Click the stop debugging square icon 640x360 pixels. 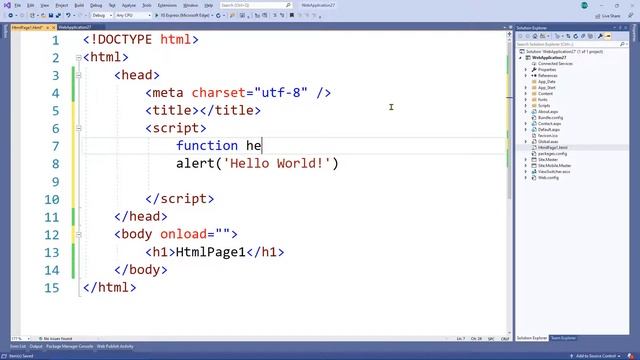[292, 16]
